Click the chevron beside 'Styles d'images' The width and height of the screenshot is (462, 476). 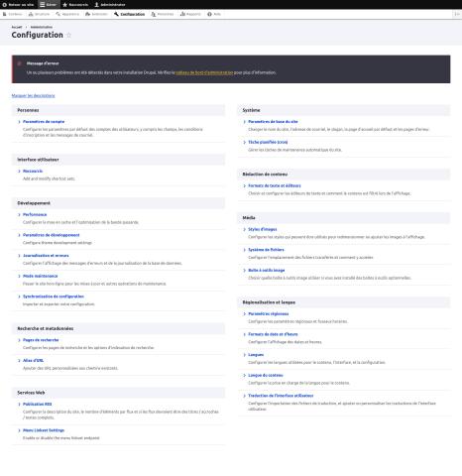tap(245, 229)
